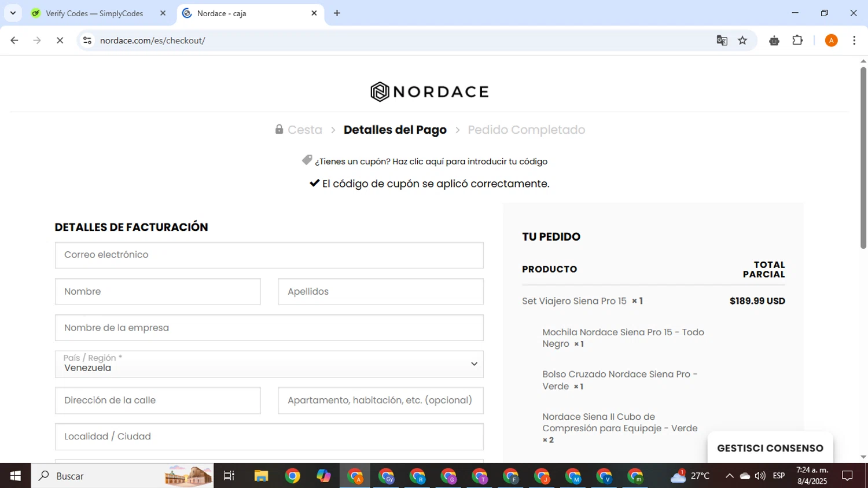The width and height of the screenshot is (868, 488).
Task: Open the notification center icon
Action: click(x=847, y=476)
